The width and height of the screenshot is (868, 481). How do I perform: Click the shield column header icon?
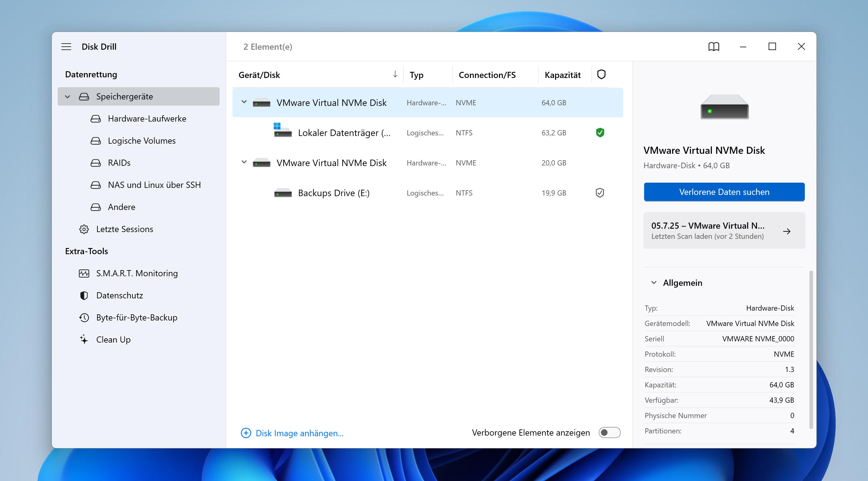point(601,74)
